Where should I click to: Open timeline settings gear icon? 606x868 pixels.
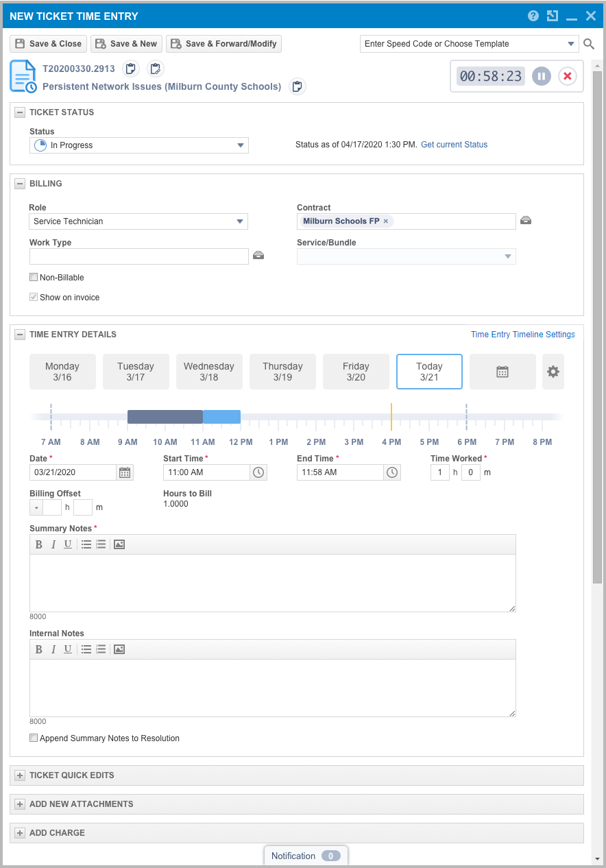553,372
